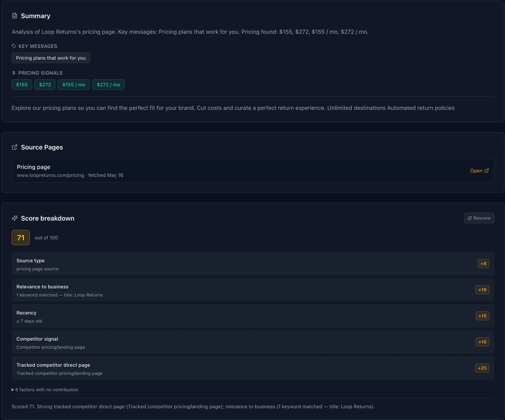
Task: Select the Competitor signal factor row
Action: click(253, 342)
